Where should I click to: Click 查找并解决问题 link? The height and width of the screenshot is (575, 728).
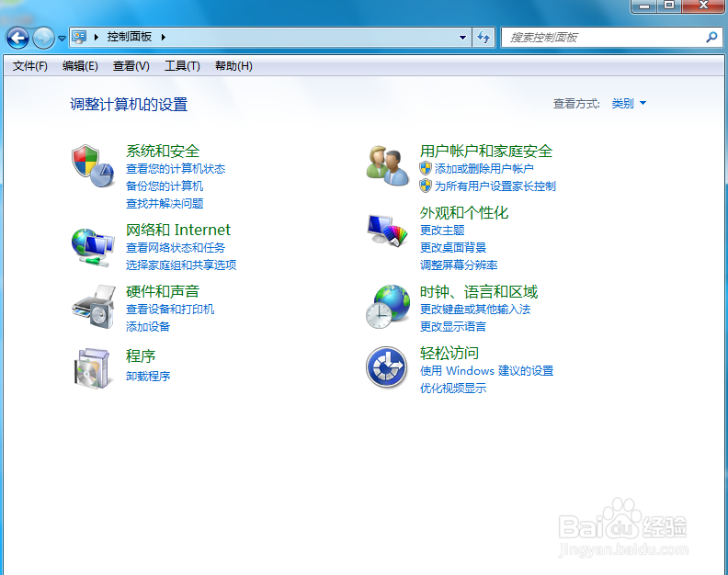click(x=165, y=203)
